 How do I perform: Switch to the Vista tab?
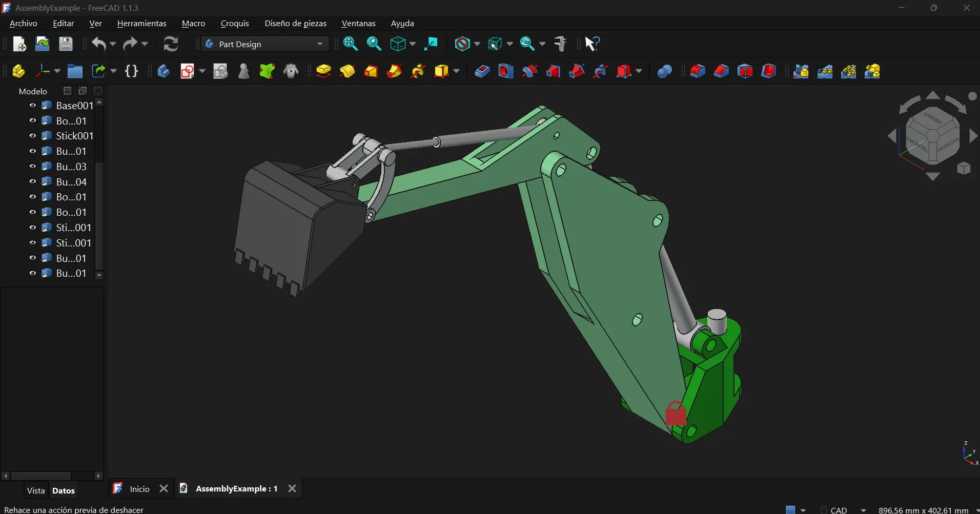click(36, 490)
